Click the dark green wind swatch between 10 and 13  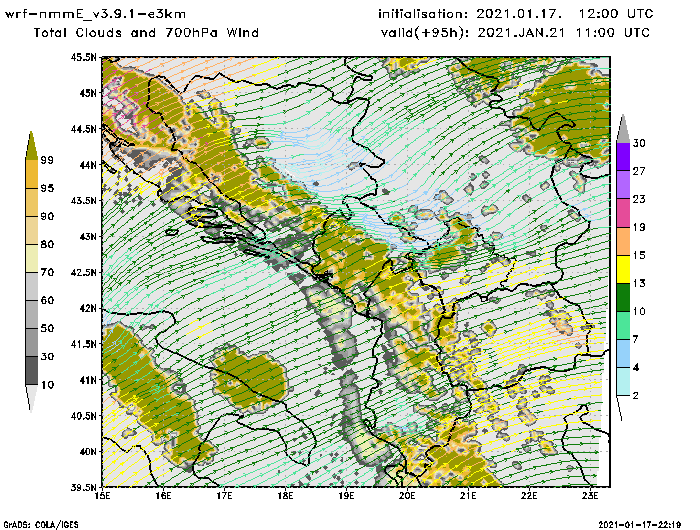coord(623,297)
